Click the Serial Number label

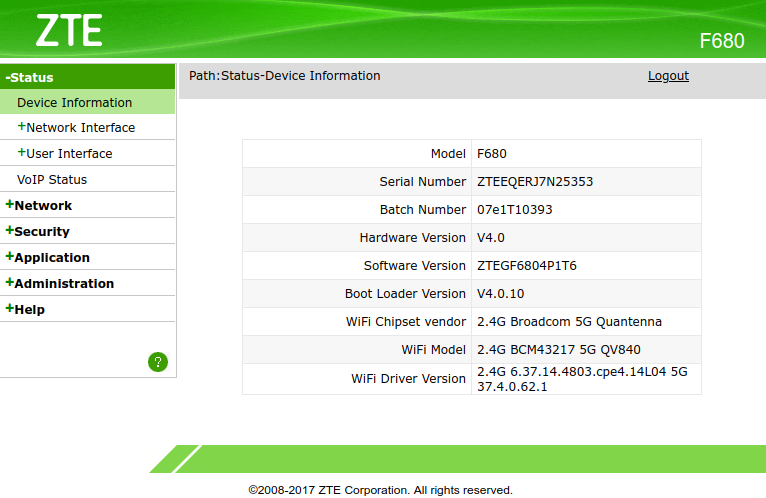click(423, 182)
